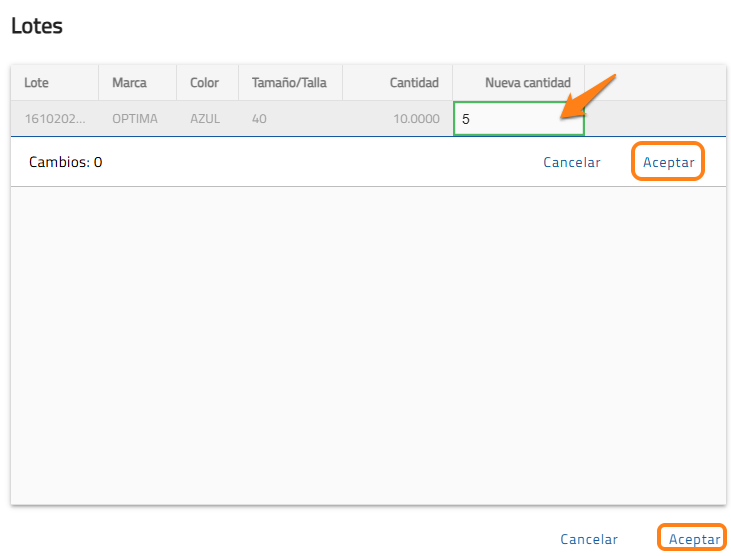This screenshot has width=731, height=556.
Task: Dismiss with Cancelar in the dialog footer
Action: [x=589, y=539]
